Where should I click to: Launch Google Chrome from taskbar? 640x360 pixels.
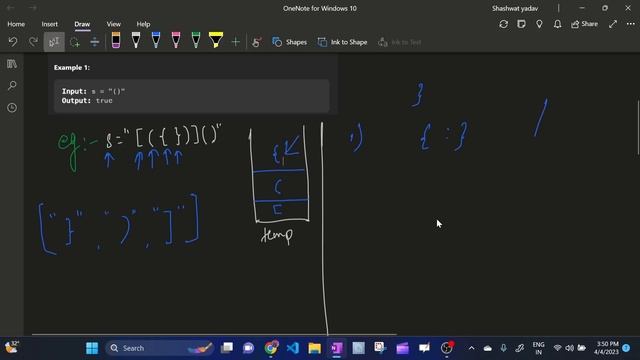tap(271, 348)
